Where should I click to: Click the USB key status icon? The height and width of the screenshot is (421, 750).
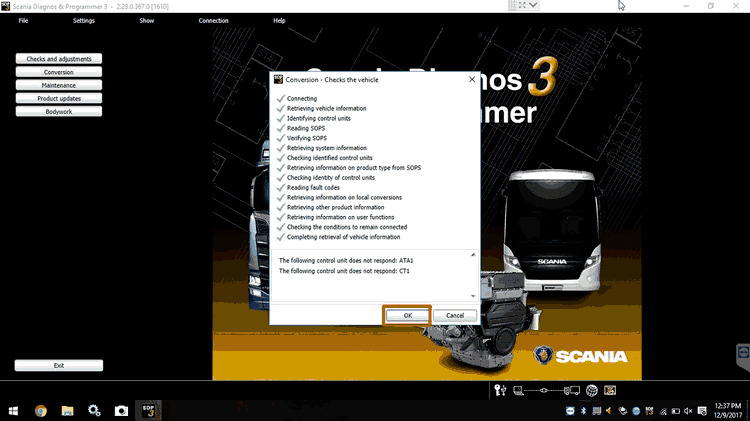(500, 390)
